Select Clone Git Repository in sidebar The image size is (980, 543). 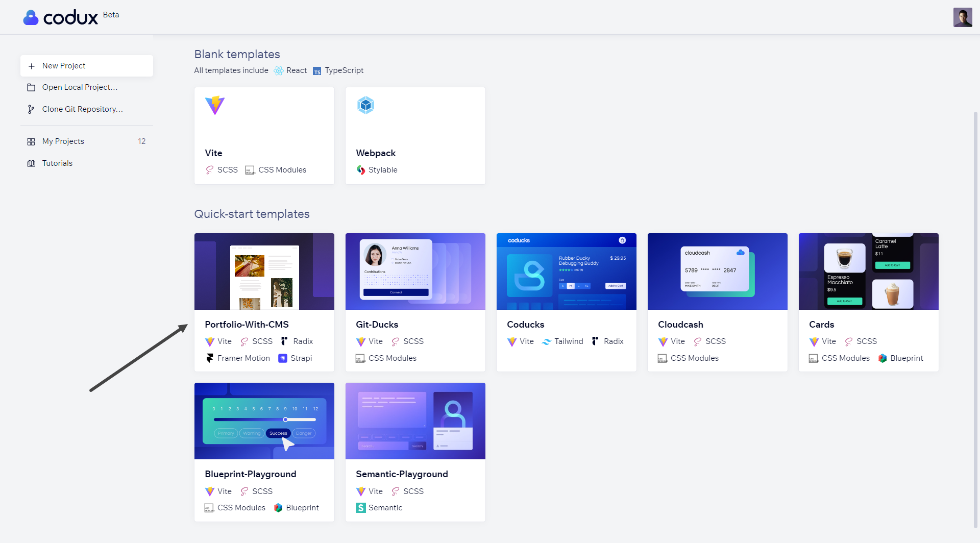(x=87, y=109)
